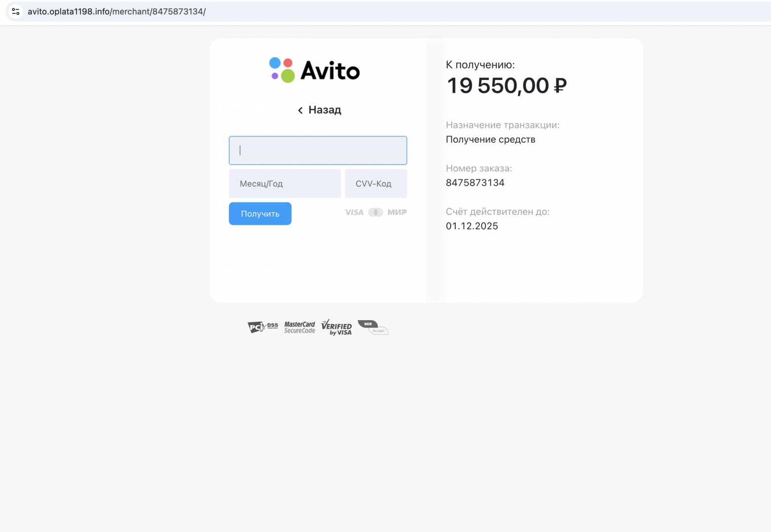Go back using the Назад link
Screen dimensions: 771x532
point(319,110)
